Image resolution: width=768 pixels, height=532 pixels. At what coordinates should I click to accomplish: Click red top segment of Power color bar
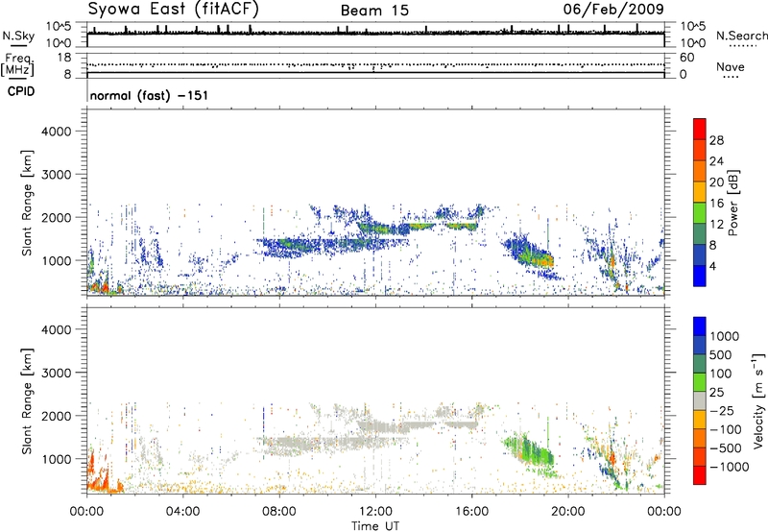coord(700,129)
